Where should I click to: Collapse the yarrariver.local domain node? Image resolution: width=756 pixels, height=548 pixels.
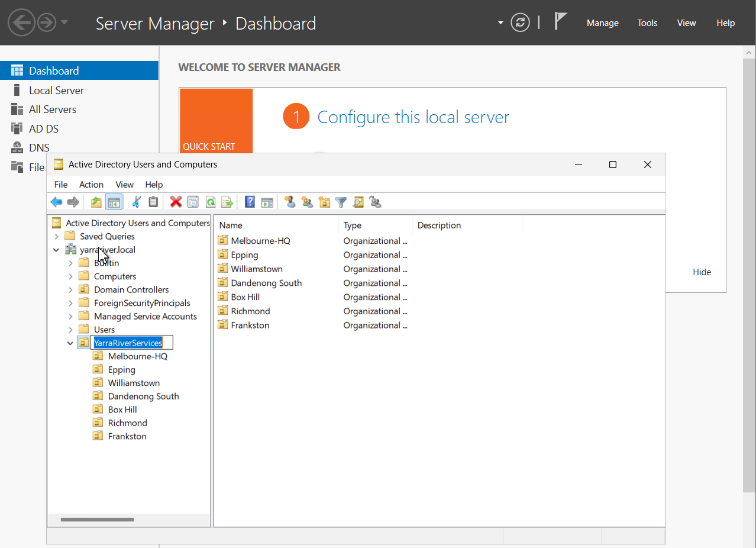(56, 250)
